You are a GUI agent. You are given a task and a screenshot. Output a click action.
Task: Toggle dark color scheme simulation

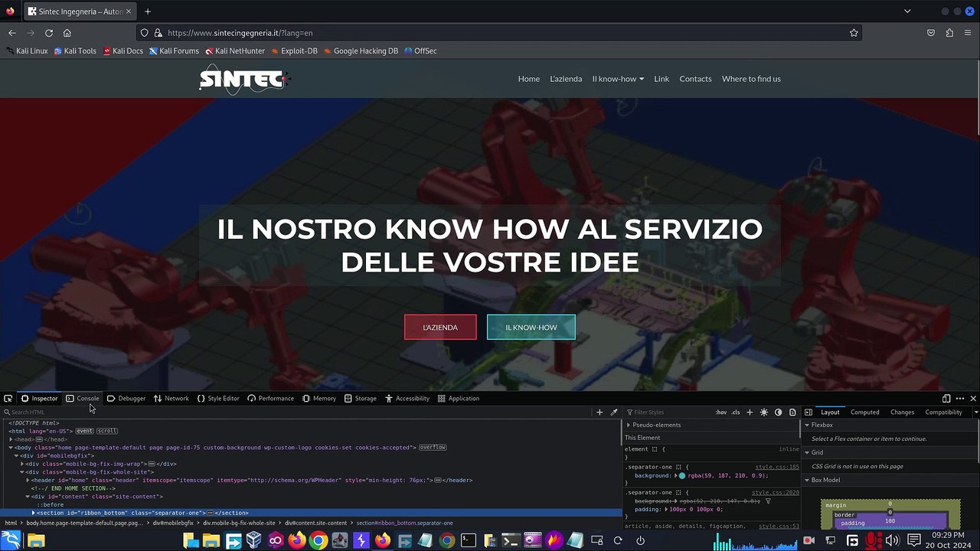[779, 412]
